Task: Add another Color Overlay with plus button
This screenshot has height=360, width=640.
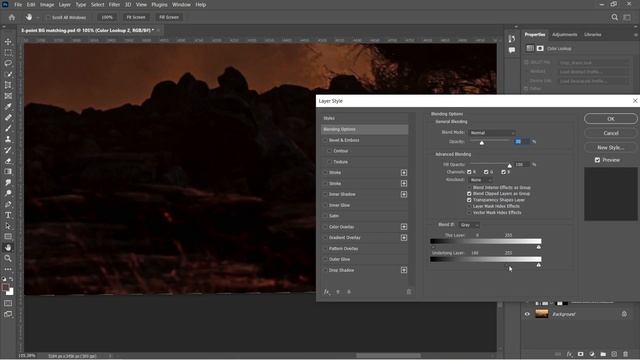Action: 404,227
